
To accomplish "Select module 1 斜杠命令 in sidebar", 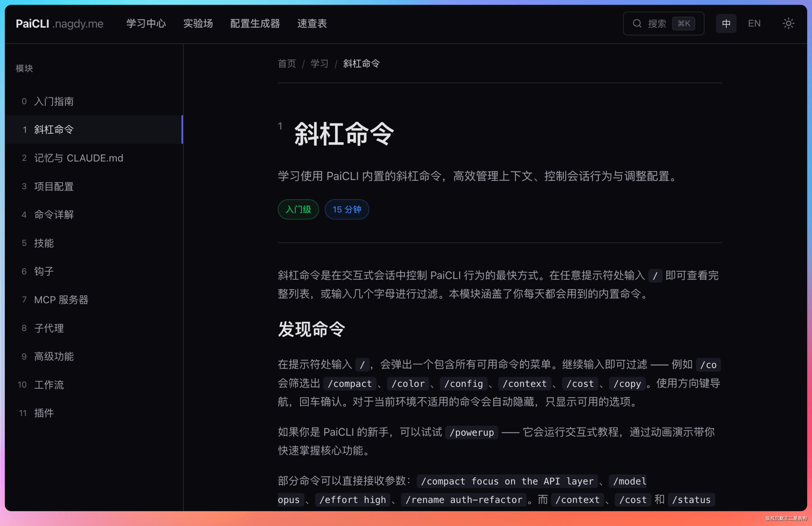I will point(94,129).
